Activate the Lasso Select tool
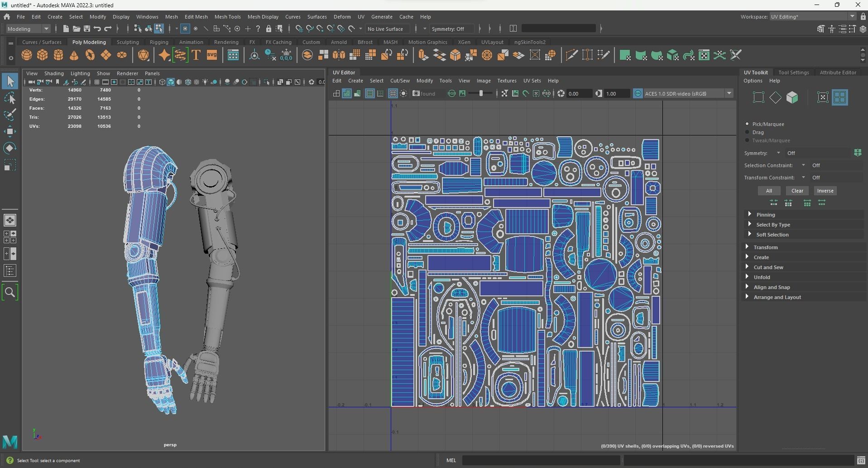This screenshot has width=868, height=468. (x=10, y=98)
